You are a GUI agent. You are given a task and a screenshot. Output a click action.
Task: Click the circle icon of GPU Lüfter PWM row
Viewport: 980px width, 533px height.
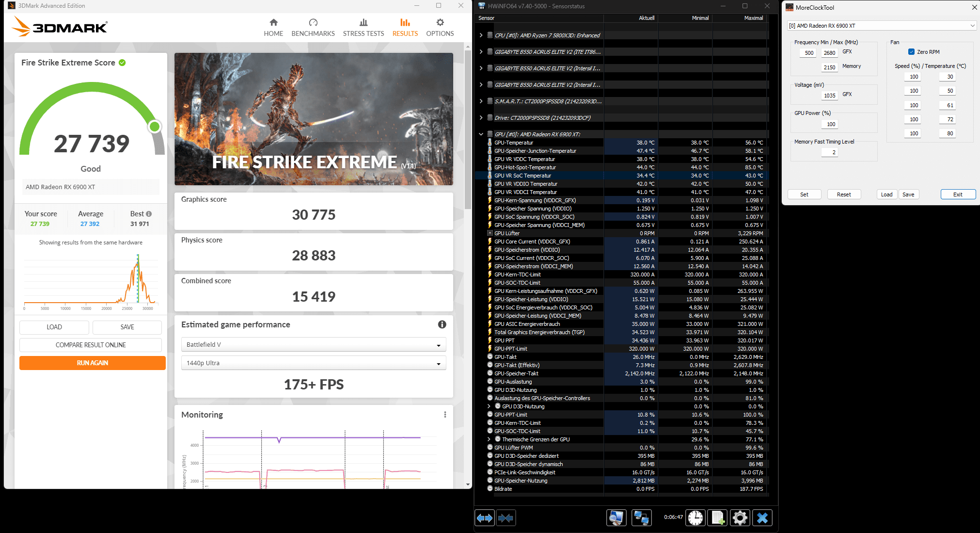point(490,448)
